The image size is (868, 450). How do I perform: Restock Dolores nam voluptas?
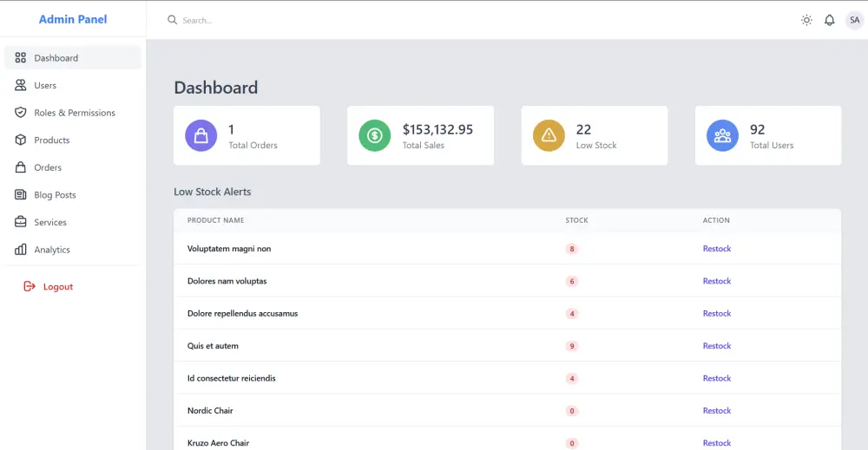717,281
